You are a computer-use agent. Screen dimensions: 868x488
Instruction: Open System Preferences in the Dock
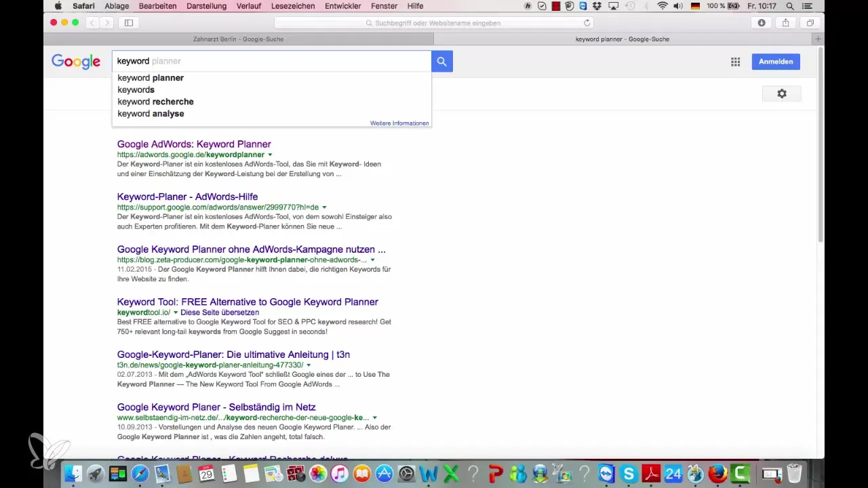point(407,474)
